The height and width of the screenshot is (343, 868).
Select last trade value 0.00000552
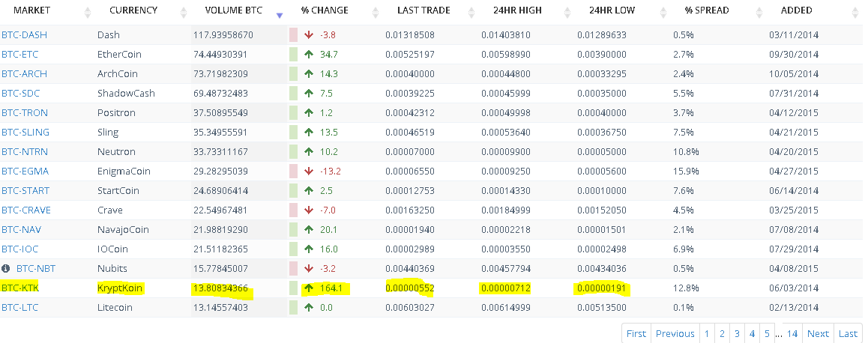pyautogui.click(x=410, y=288)
